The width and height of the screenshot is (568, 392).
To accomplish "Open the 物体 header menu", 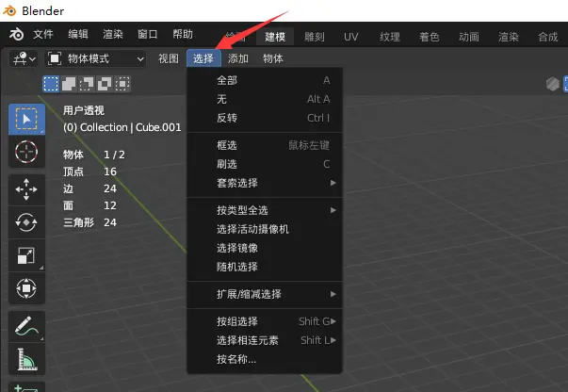I will pyautogui.click(x=273, y=58).
